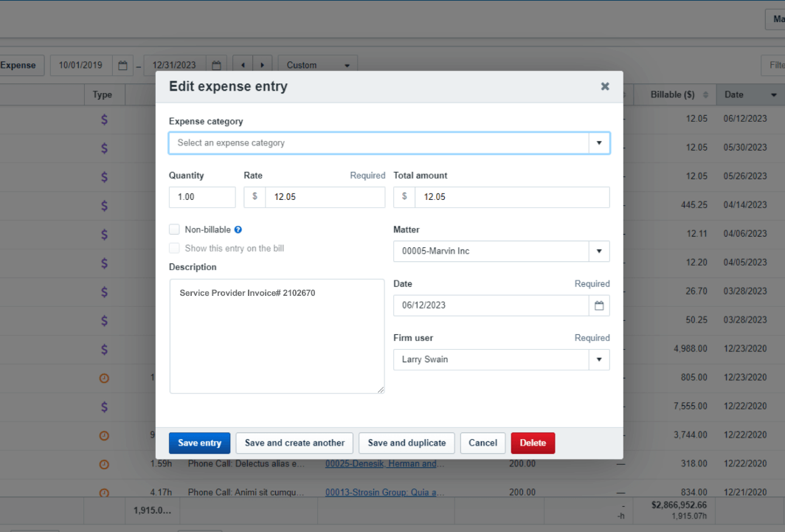Click clock icon in 3,744.00 row

[x=104, y=436]
